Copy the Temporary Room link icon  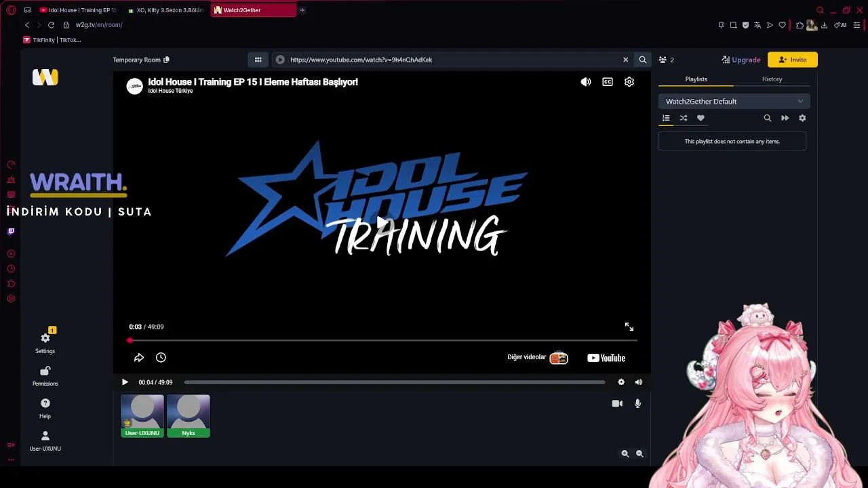(166, 60)
